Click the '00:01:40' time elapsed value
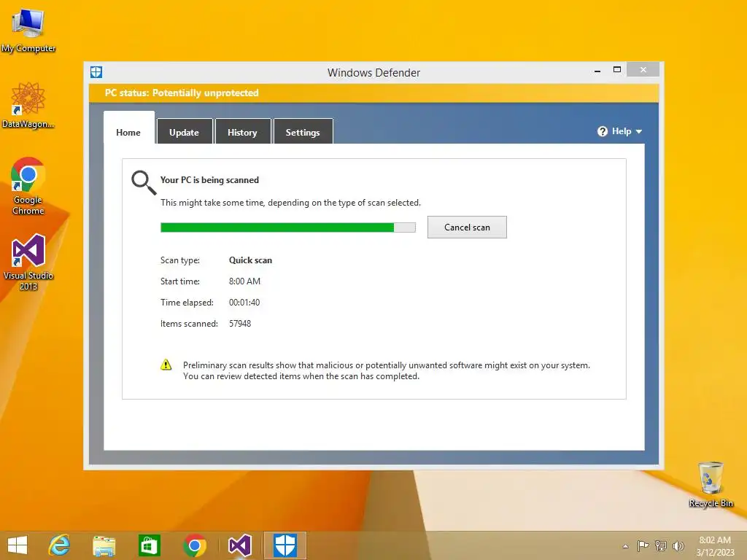The height and width of the screenshot is (560, 747). click(x=244, y=303)
